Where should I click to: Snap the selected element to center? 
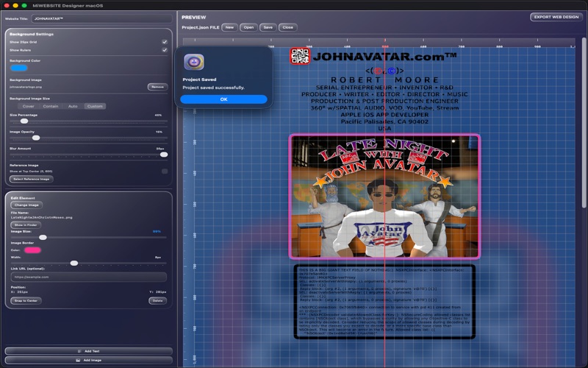click(x=26, y=301)
